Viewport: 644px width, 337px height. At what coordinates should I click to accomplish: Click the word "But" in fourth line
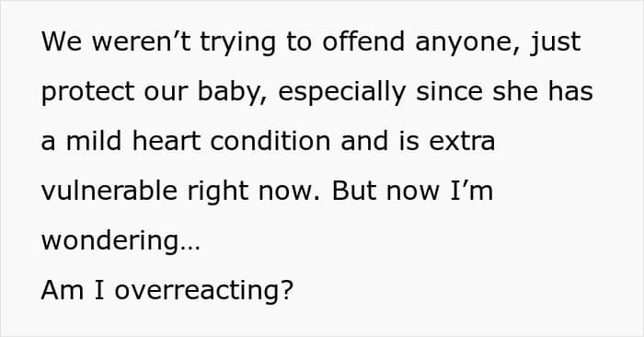pyautogui.click(x=354, y=191)
